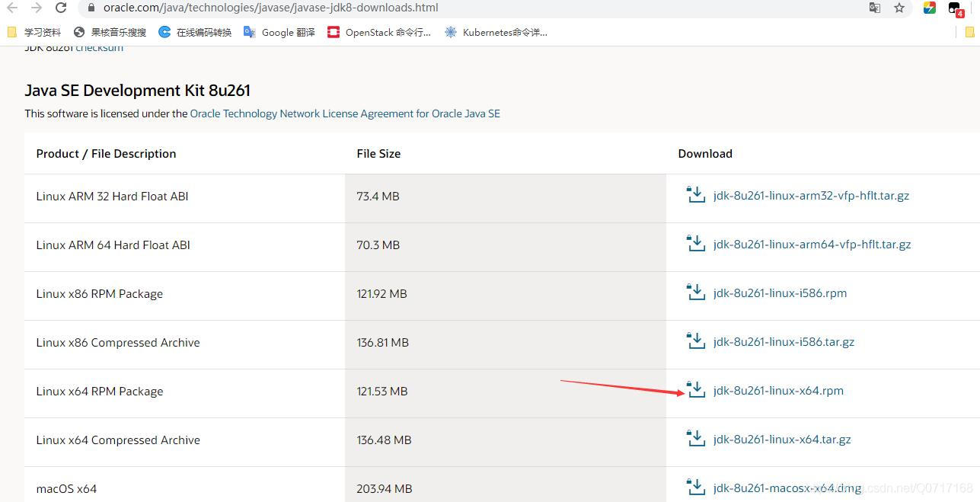Download jdk-8u261-linux-i586.rpm

(780, 293)
